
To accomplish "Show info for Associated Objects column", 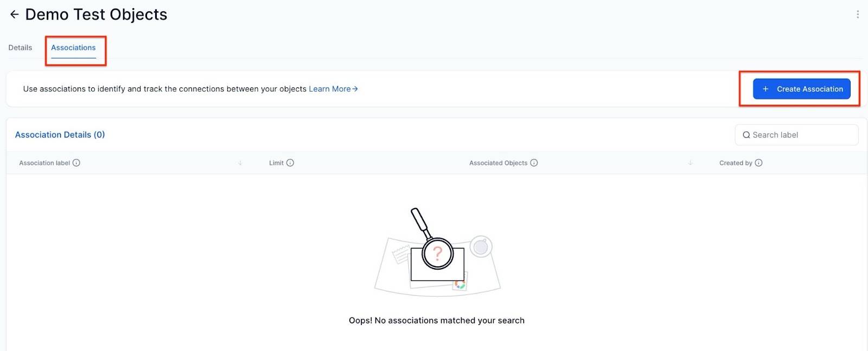I will [x=534, y=163].
